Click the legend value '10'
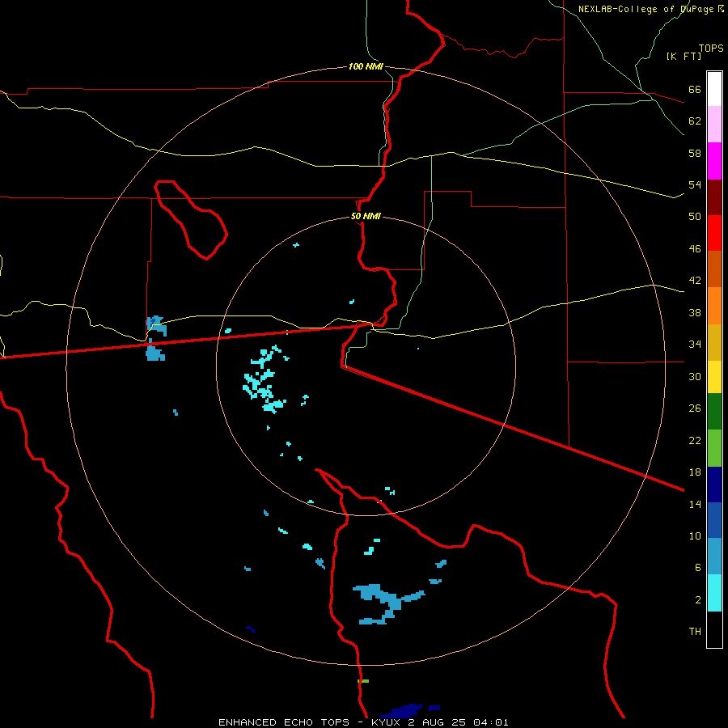This screenshot has width=728, height=728. tap(695, 536)
